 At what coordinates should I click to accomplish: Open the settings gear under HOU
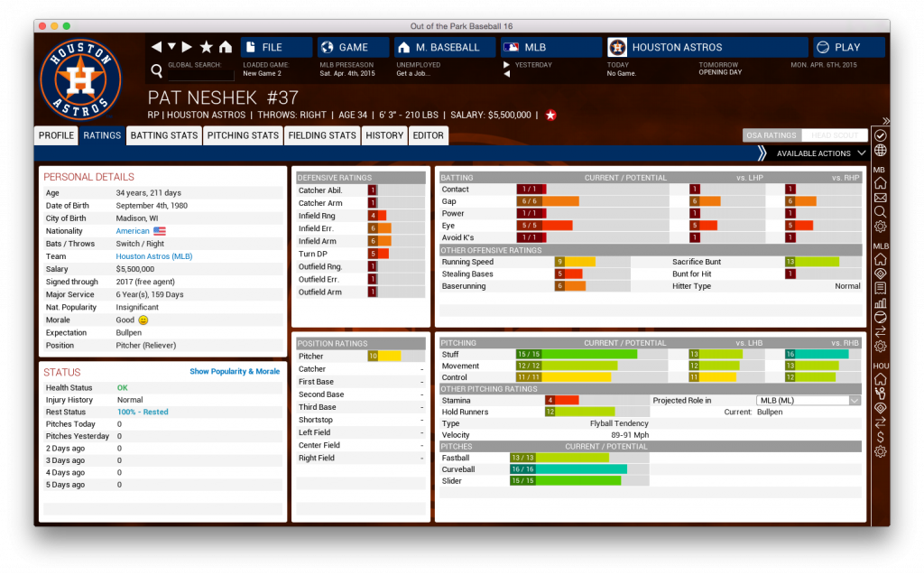[881, 451]
